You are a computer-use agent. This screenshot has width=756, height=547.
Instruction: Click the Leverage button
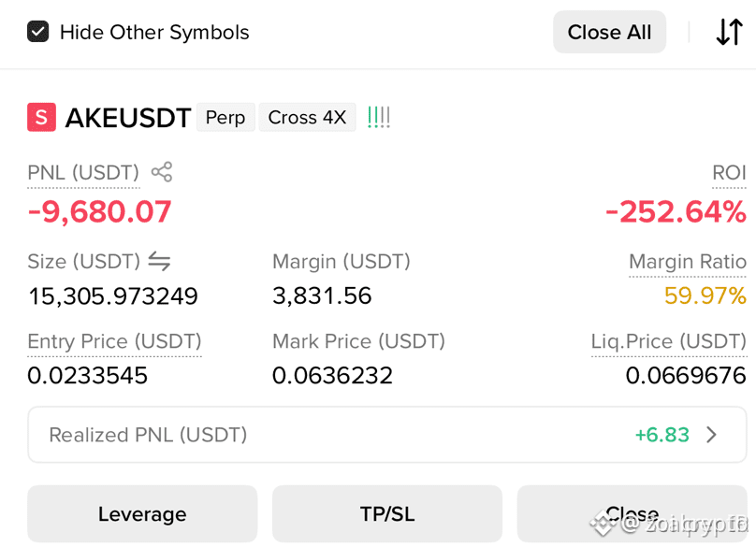pyautogui.click(x=142, y=513)
